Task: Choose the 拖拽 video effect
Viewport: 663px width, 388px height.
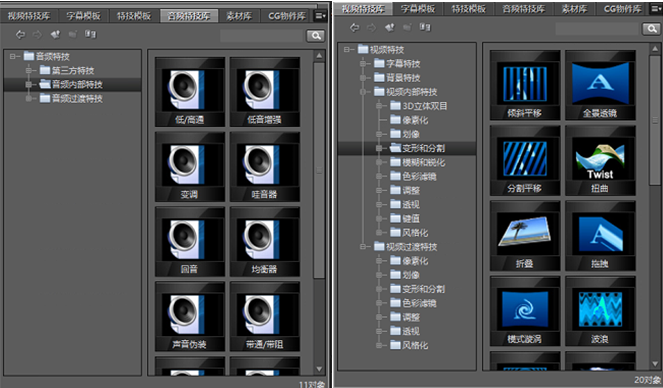Action: point(600,236)
